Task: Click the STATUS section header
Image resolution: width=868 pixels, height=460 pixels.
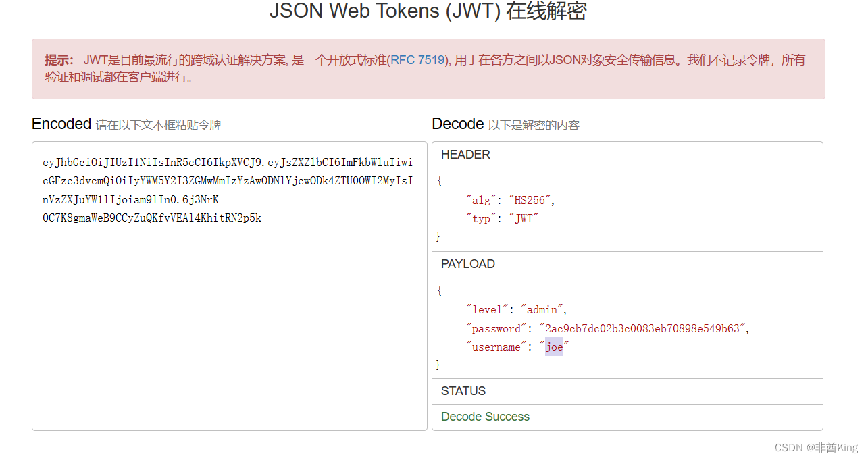Action: [463, 391]
